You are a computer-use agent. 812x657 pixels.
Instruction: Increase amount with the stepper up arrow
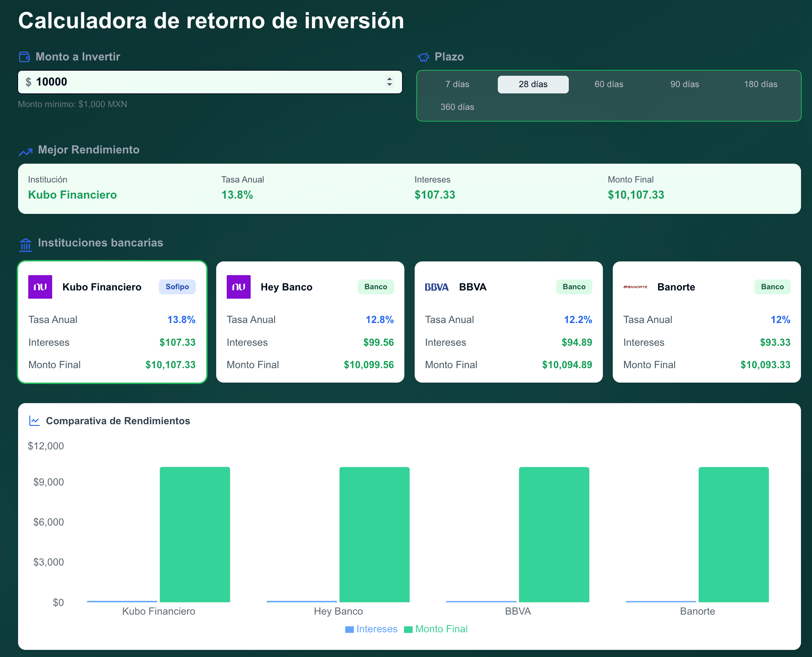[390, 78]
